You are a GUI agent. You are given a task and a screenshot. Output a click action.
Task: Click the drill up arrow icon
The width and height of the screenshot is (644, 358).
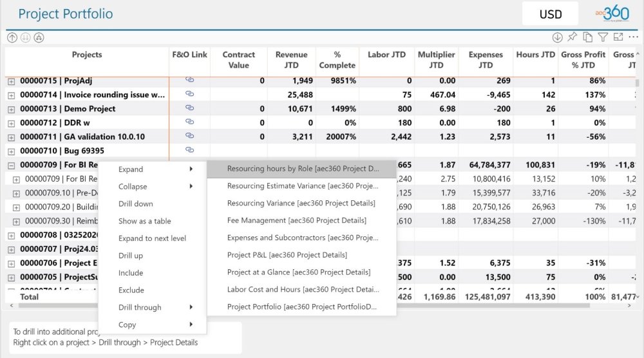[x=12, y=38]
